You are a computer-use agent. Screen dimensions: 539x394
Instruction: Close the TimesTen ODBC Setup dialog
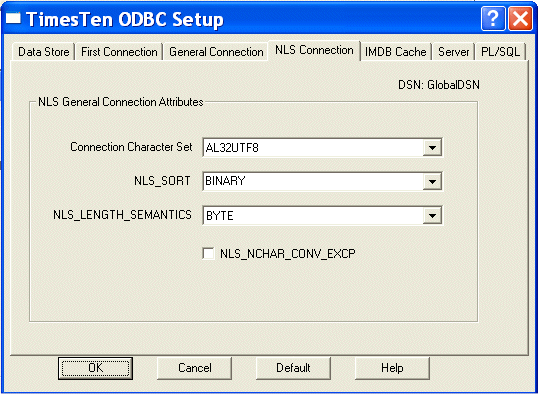tap(520, 18)
